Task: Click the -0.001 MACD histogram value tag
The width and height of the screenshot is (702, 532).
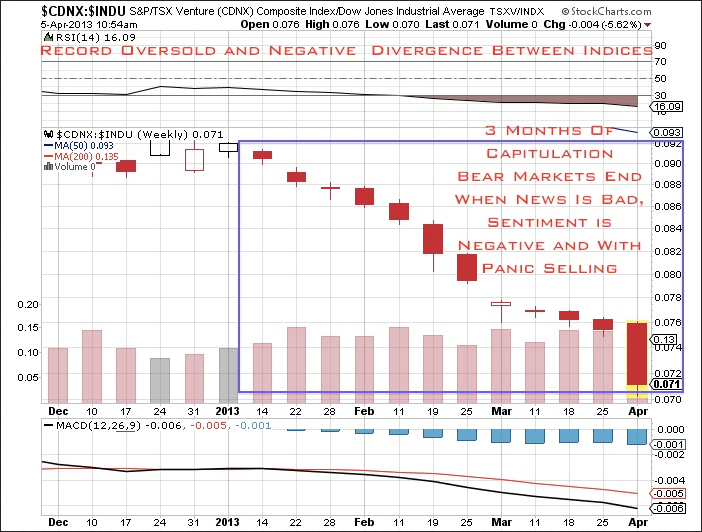Action: point(668,444)
